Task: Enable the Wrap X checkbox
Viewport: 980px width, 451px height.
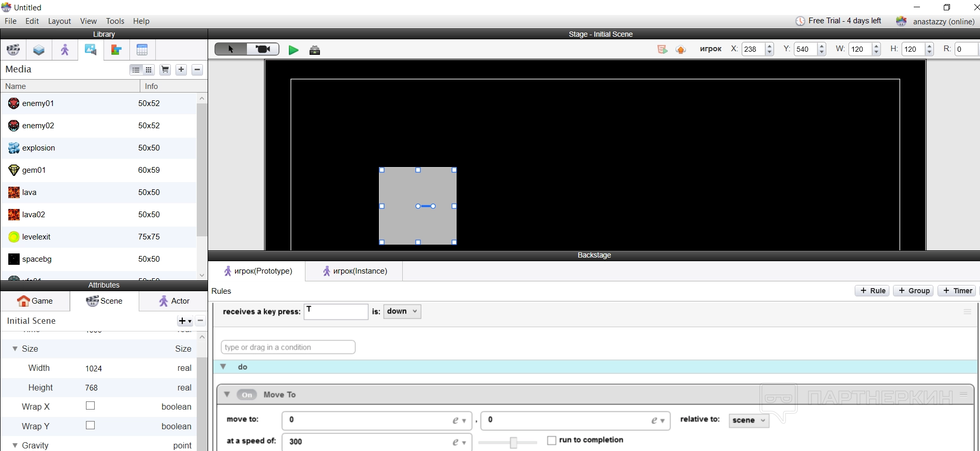Action: 91,406
